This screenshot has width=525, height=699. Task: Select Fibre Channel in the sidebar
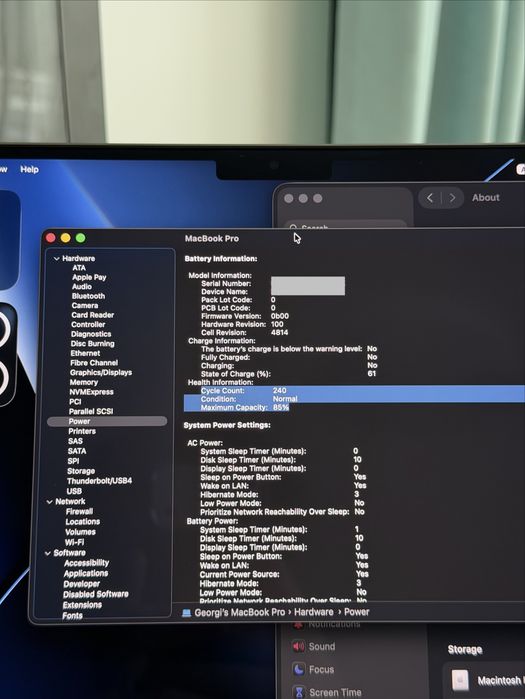tap(94, 363)
